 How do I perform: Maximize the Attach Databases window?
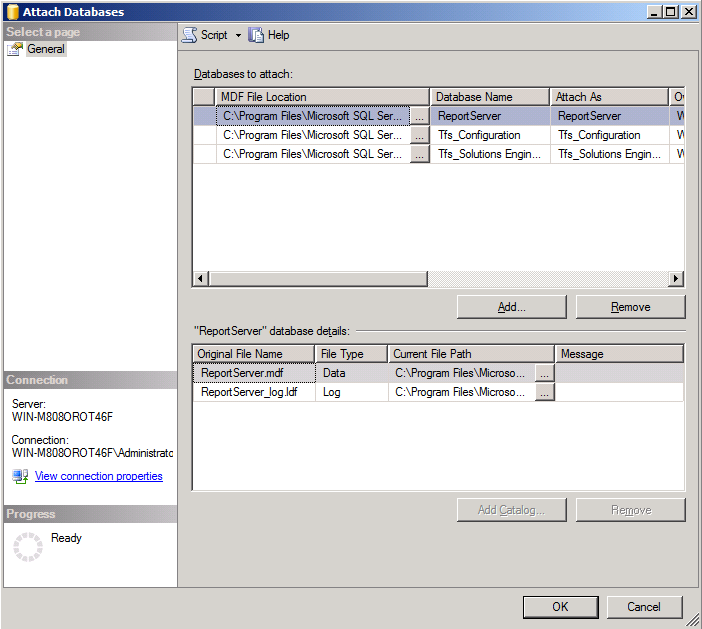click(671, 12)
